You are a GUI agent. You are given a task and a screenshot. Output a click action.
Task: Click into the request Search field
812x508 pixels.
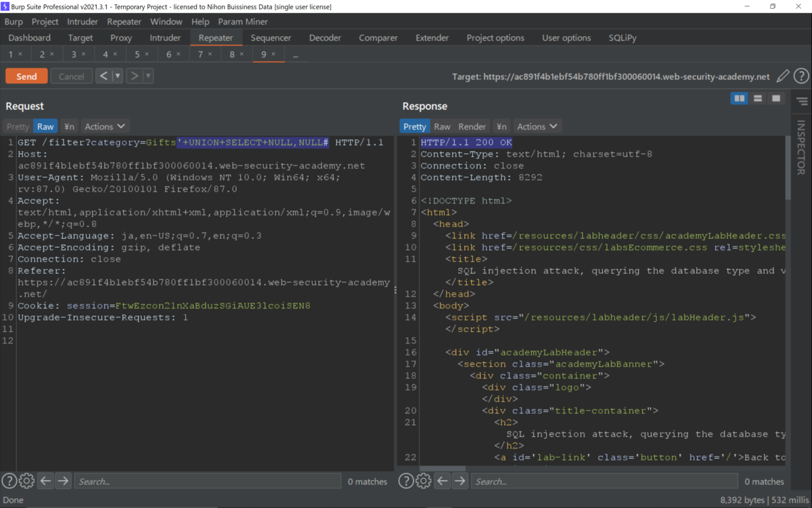[x=207, y=481]
